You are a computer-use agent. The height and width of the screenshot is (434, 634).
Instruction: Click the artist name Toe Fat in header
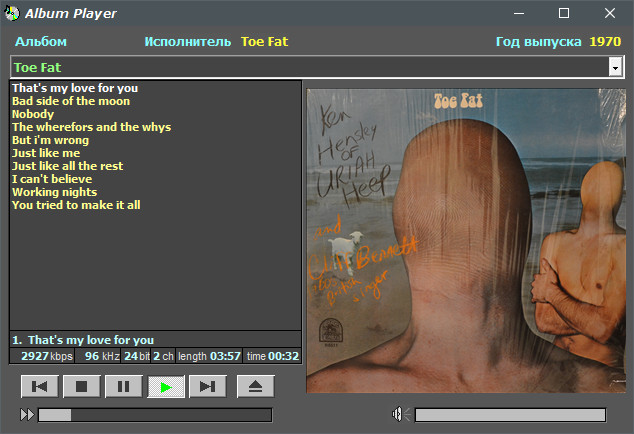point(264,42)
